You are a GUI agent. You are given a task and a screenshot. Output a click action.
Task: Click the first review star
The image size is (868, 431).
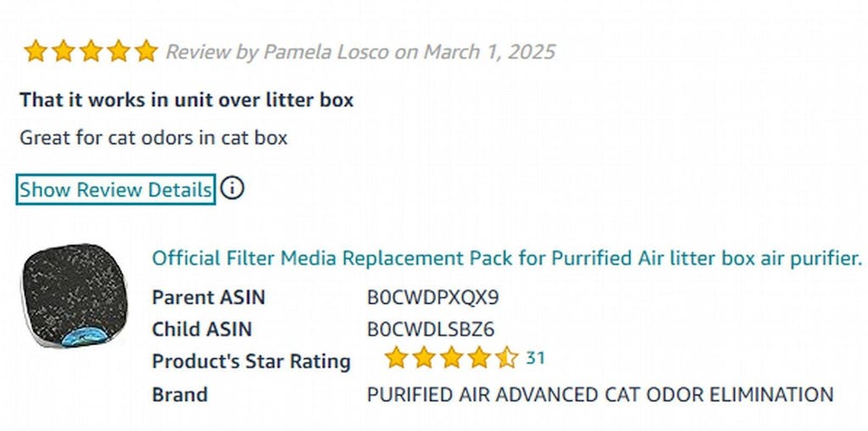(36, 52)
